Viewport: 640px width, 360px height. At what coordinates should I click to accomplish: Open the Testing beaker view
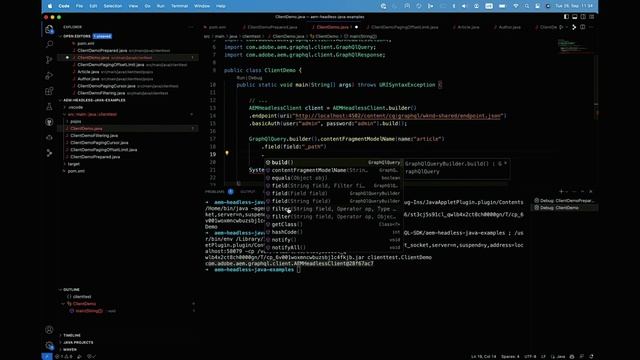49,107
